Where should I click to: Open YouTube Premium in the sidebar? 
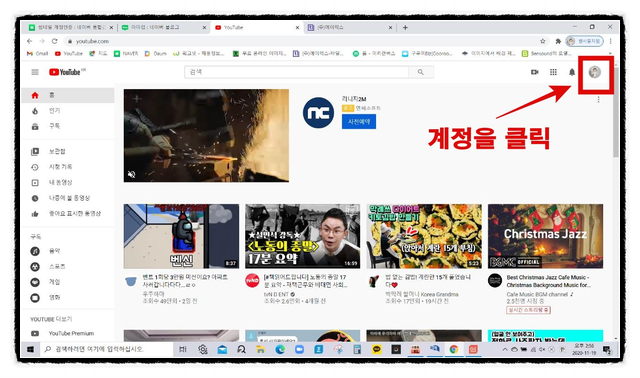(x=68, y=334)
